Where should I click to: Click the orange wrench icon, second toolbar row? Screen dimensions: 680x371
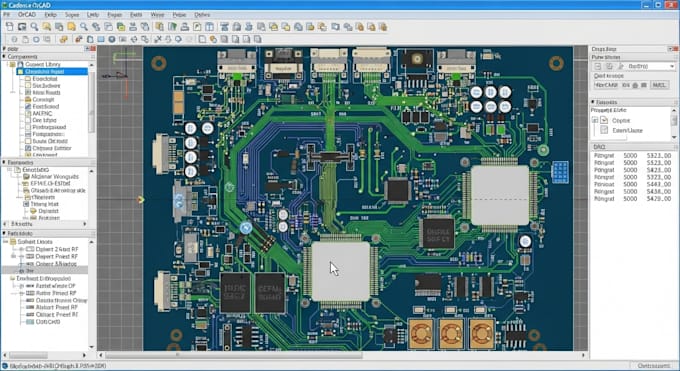(79, 39)
